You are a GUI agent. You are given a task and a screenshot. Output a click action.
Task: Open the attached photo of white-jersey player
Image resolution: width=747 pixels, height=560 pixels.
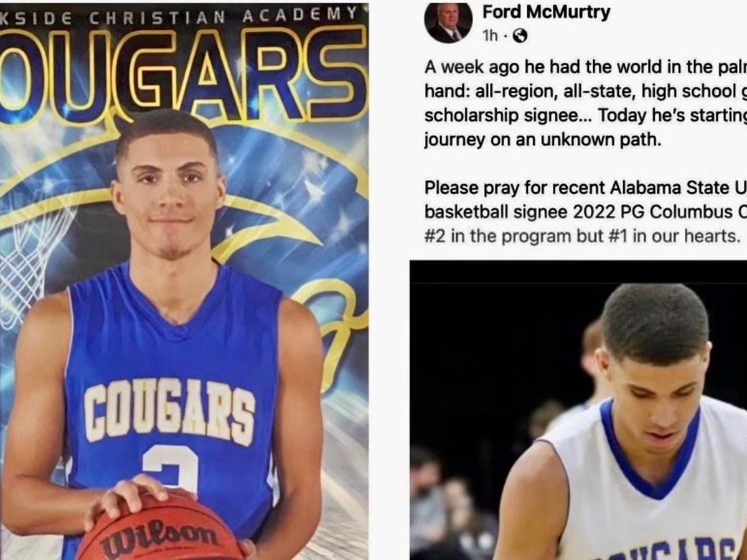tap(578, 410)
